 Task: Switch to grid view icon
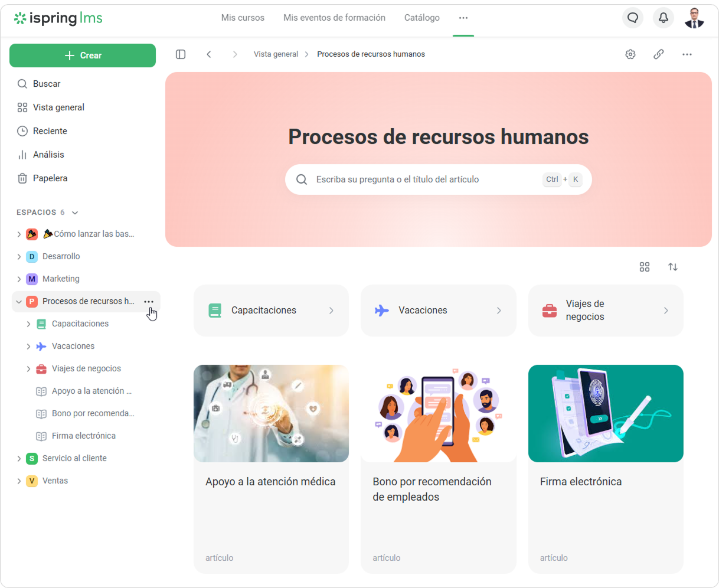(x=645, y=267)
